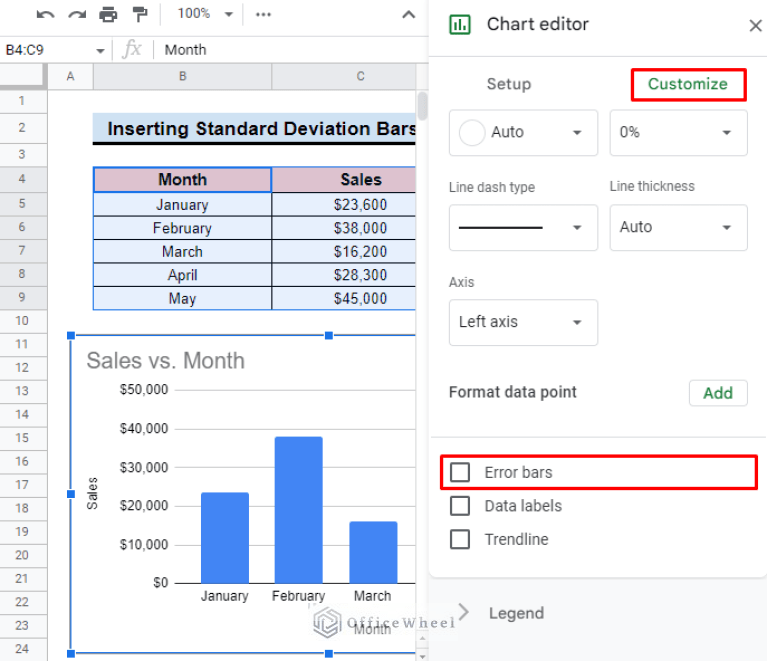Close the Chart editor panel

tap(755, 25)
